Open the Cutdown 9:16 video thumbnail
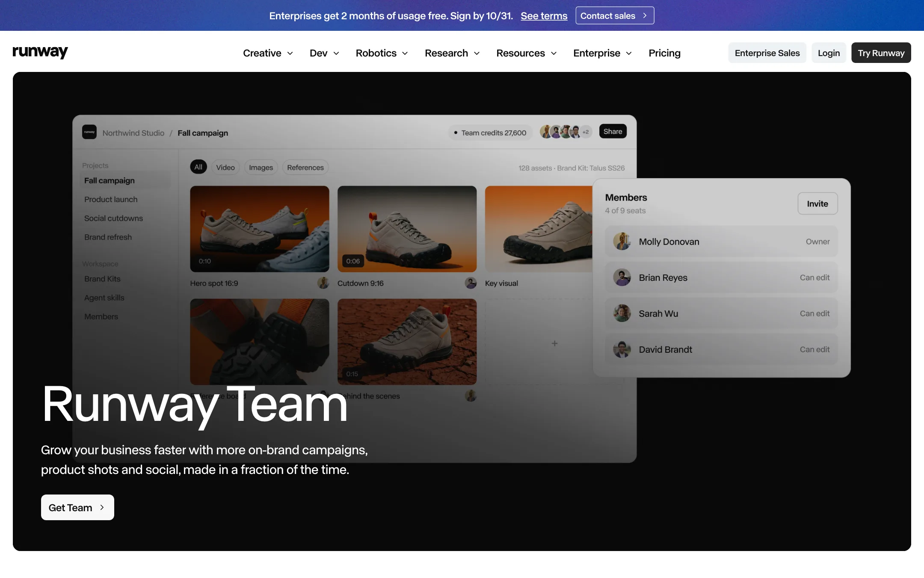924x578 pixels. [407, 229]
